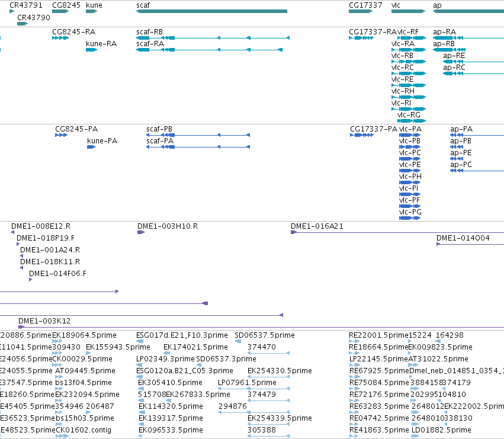Open the vlc-RI transcript label
504x439 pixels.
(401, 103)
